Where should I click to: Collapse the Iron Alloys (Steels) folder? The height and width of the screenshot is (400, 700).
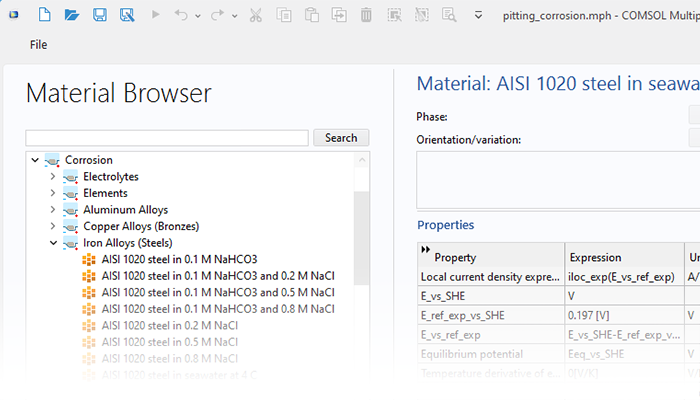pyautogui.click(x=53, y=243)
